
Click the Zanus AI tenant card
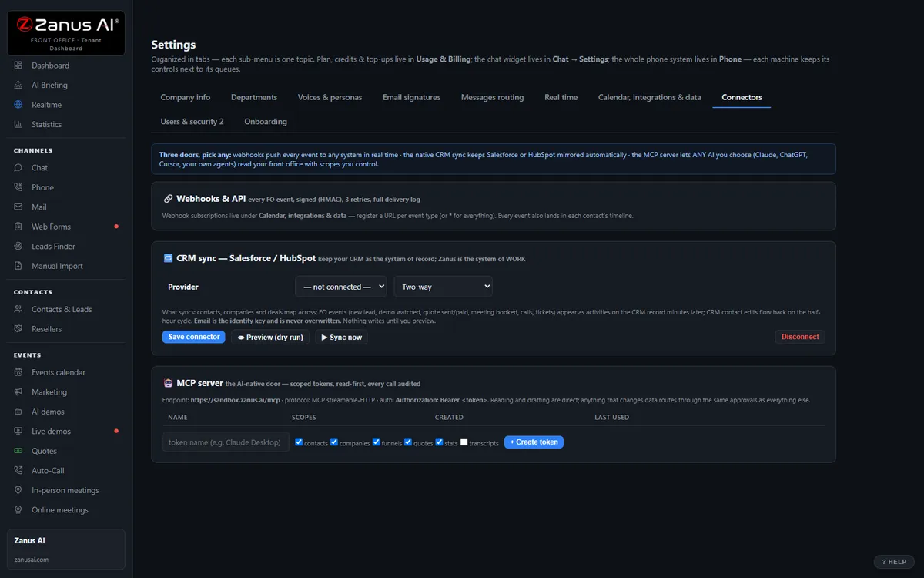pos(66,549)
